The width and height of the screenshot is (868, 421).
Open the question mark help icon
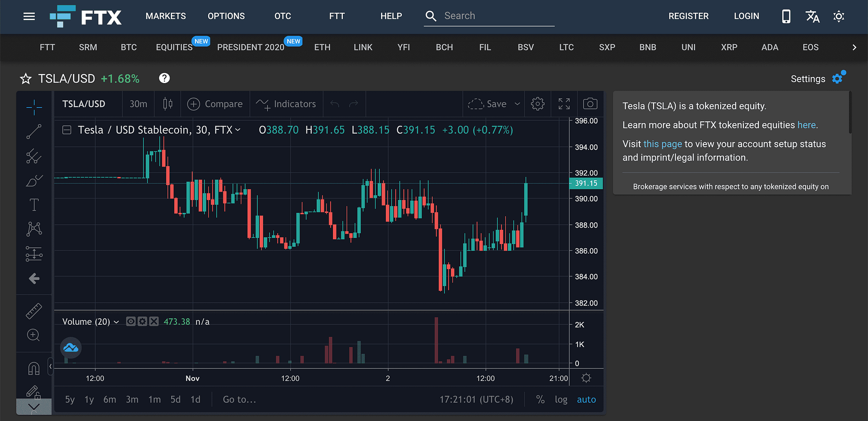click(x=164, y=78)
